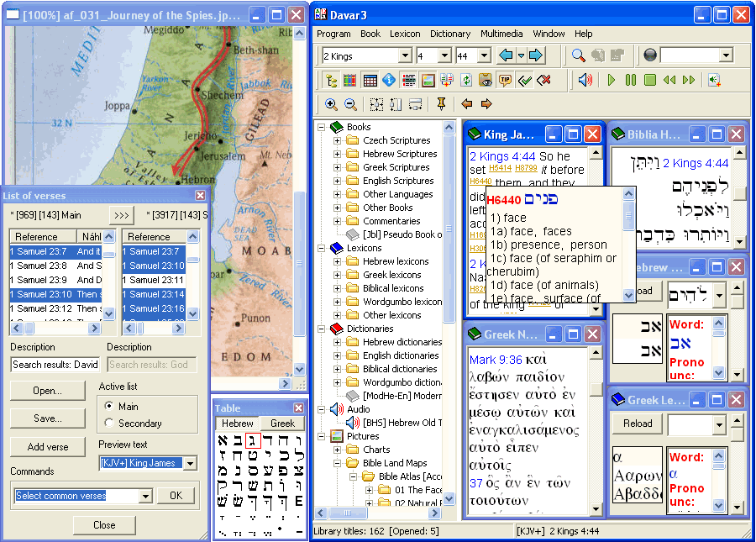Click the Hebrew letter gimel in table
Viewport: 756px width, 542px height.
tap(253, 440)
